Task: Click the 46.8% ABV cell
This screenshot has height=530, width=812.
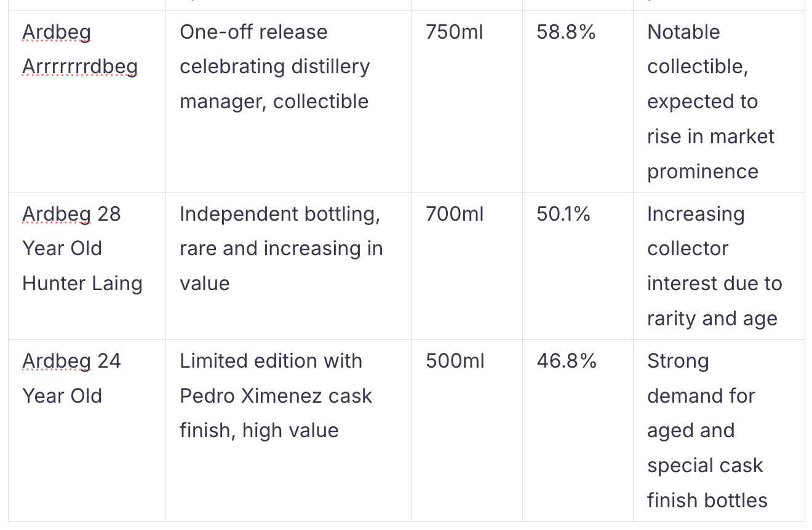Action: pos(578,430)
